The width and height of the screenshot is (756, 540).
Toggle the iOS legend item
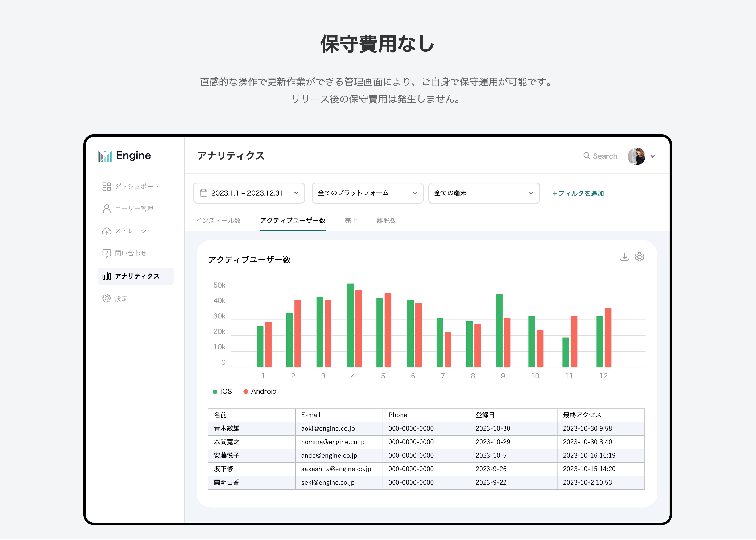coord(222,392)
